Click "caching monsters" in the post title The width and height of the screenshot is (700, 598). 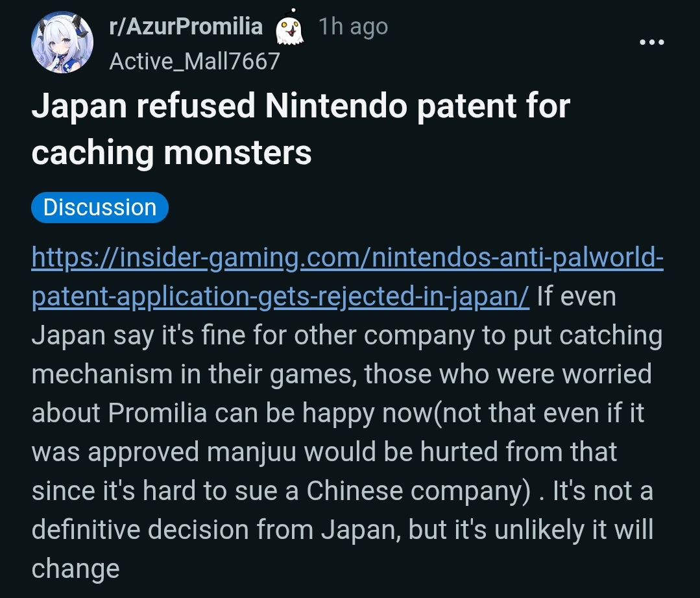pos(171,153)
